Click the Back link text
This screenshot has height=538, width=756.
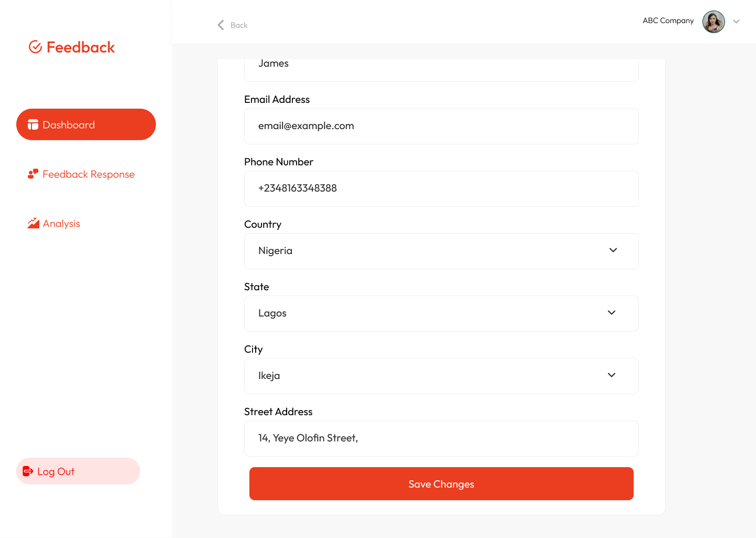(239, 25)
